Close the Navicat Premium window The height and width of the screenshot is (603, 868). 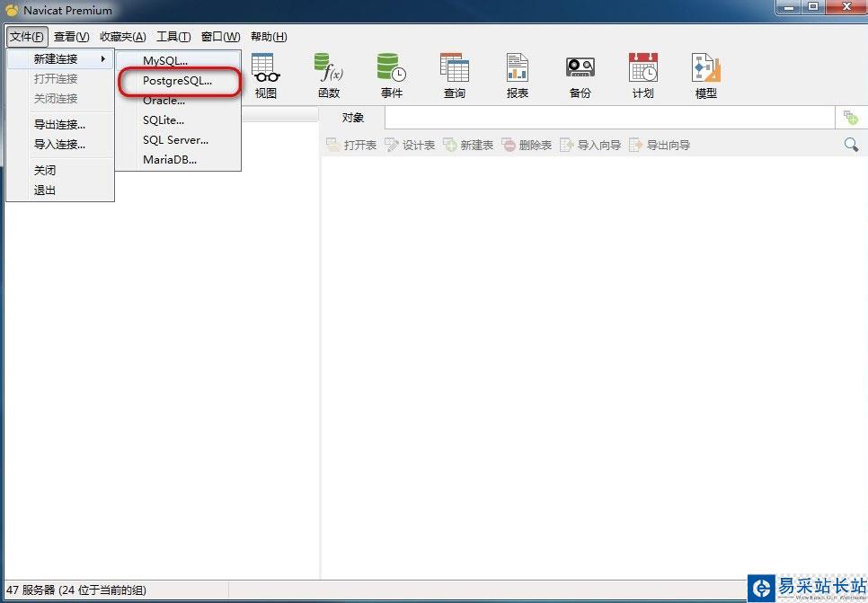click(846, 7)
